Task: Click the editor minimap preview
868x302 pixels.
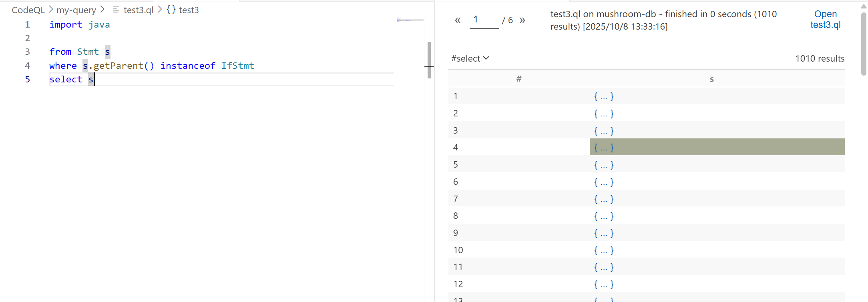Action: [409, 19]
